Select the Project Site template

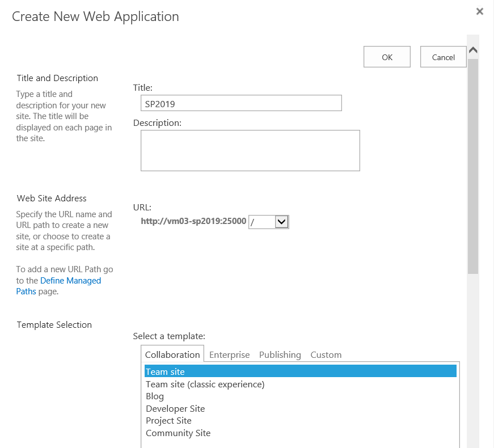168,421
